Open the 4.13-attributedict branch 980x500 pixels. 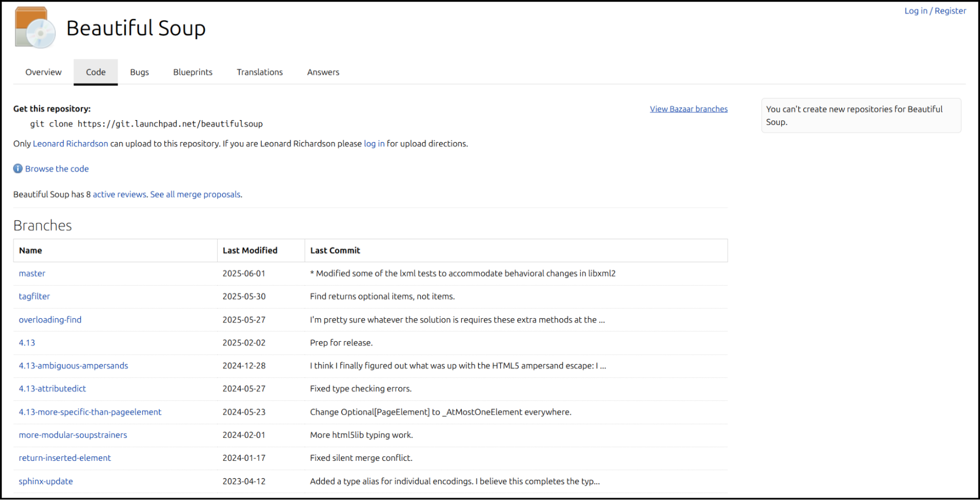52,389
